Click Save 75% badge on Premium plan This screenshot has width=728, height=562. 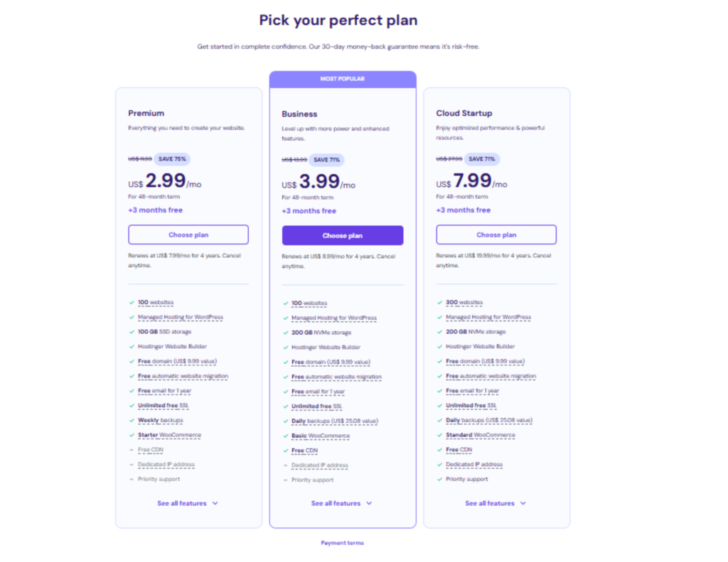[x=172, y=159]
